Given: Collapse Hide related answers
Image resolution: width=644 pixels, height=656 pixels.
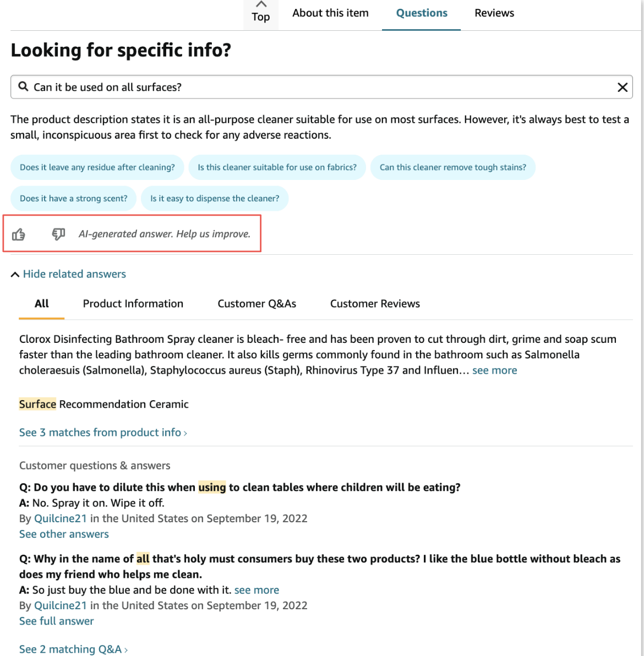Looking at the screenshot, I should coord(68,274).
